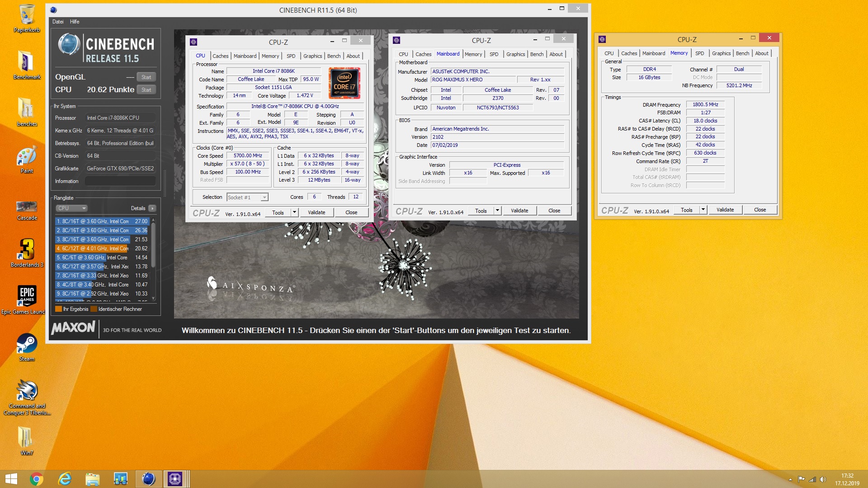868x488 pixels.
Task: Open Internet Explorer from the taskbar
Action: coord(65,479)
